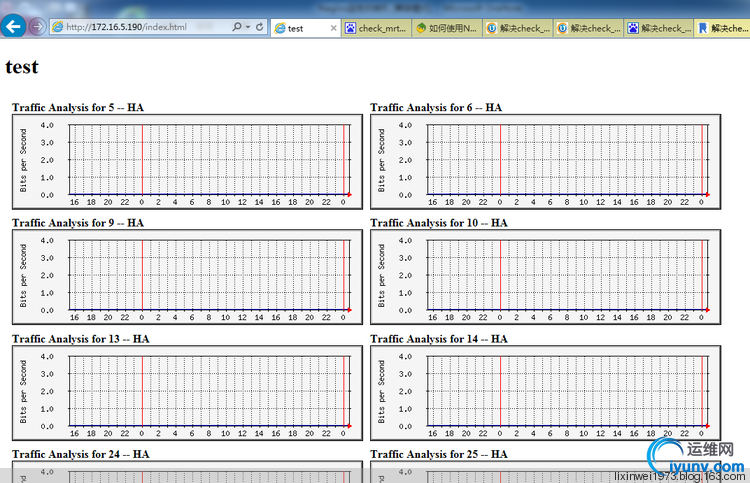The height and width of the screenshot is (483, 750).
Task: Open the traffic graph for 14 -- HA
Action: [546, 393]
